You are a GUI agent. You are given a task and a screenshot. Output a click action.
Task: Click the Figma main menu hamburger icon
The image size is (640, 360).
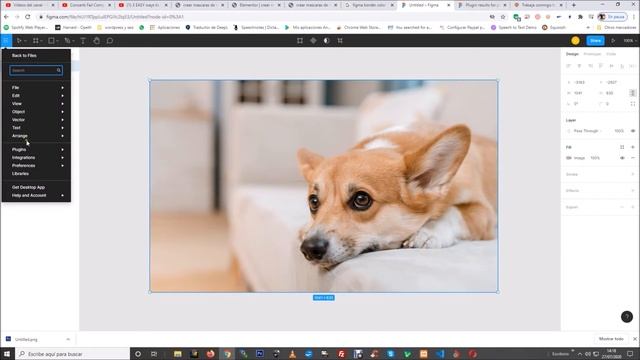(6, 40)
